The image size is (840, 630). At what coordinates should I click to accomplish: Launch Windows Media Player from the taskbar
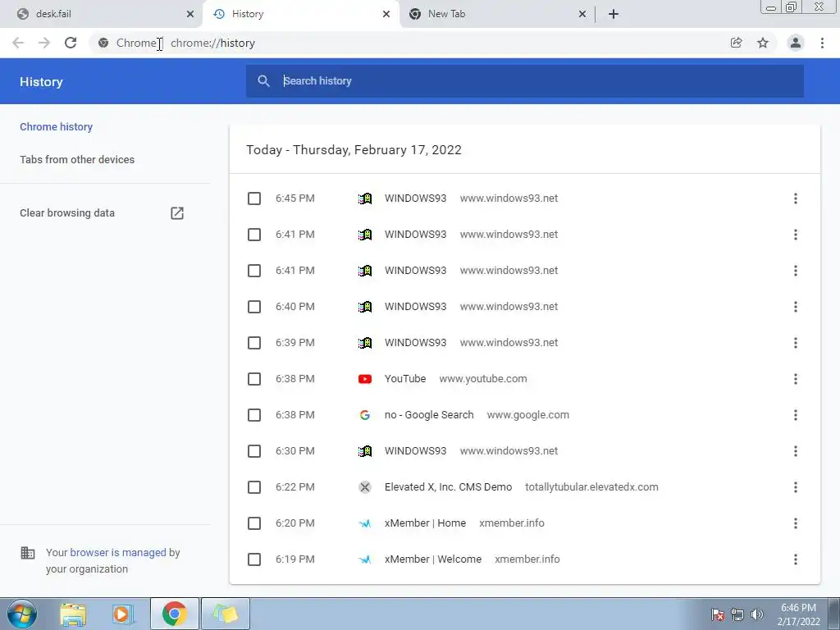pos(122,614)
